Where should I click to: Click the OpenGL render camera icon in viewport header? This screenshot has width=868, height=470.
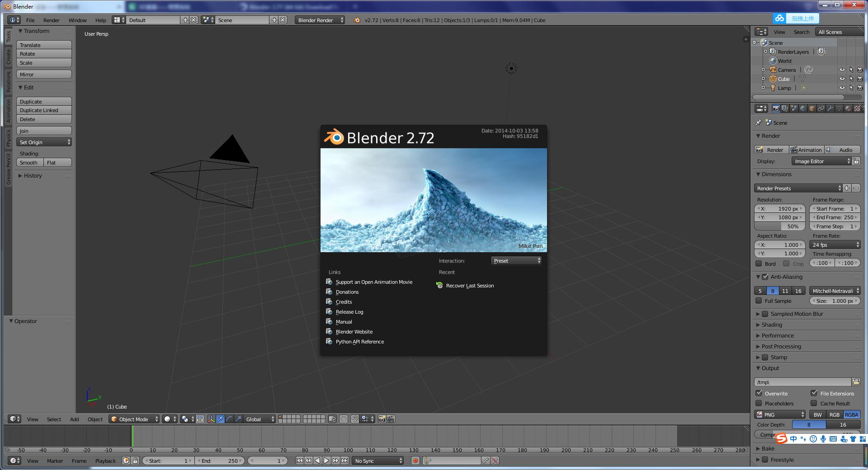pyautogui.click(x=382, y=419)
